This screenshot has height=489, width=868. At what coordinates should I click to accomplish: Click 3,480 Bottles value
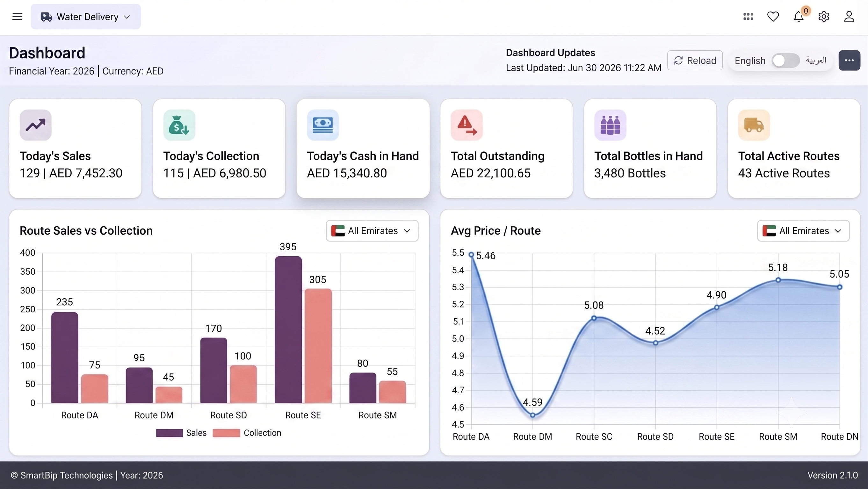coord(630,173)
